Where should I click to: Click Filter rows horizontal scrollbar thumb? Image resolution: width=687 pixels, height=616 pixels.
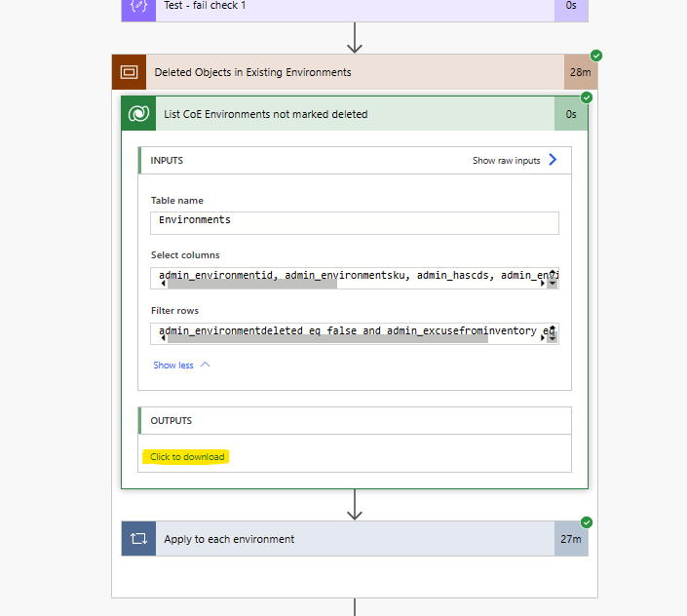click(x=327, y=338)
